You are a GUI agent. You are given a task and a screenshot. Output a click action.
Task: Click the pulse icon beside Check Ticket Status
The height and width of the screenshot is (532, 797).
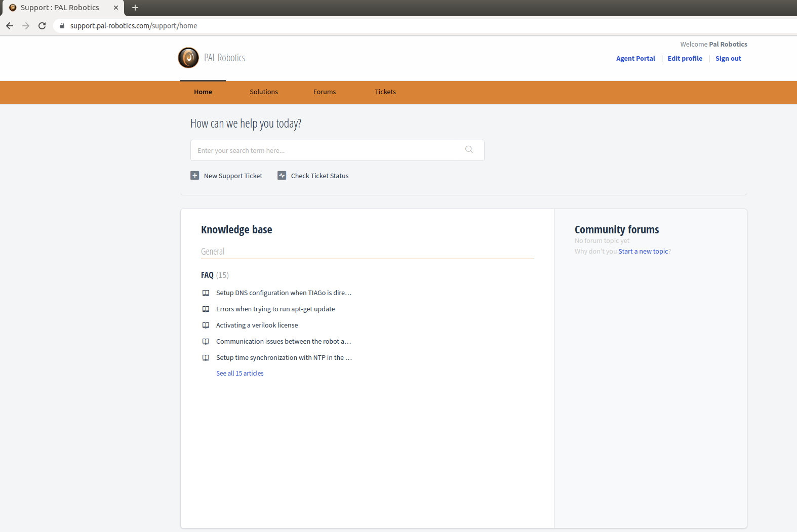coord(282,176)
